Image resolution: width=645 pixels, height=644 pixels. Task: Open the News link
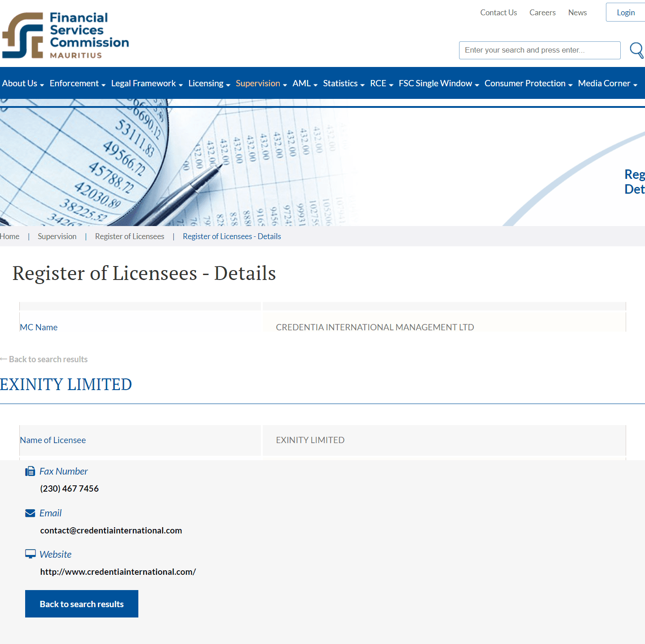point(578,13)
